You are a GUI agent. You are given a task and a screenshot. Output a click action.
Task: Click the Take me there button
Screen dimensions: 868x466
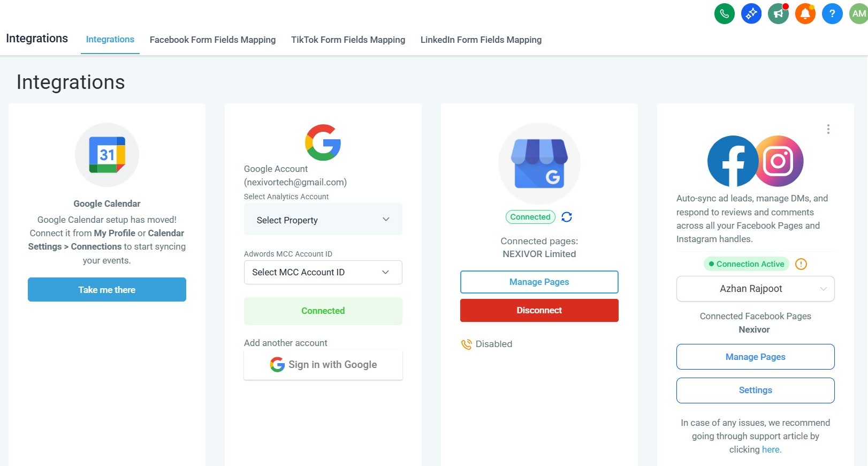(x=107, y=290)
